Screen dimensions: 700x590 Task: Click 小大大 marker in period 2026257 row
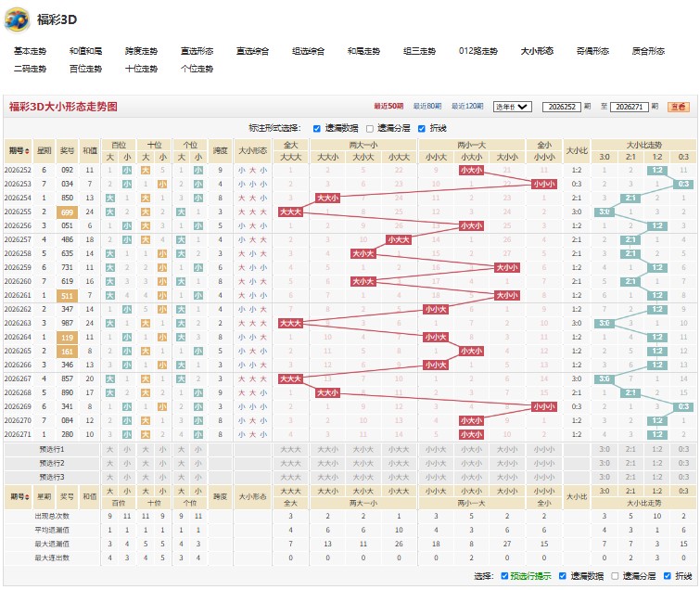pyautogui.click(x=399, y=240)
